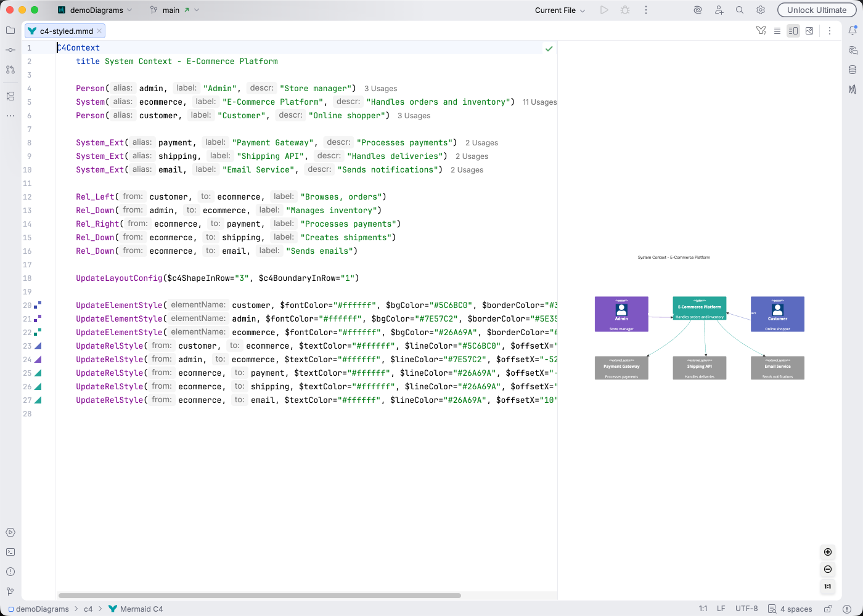Zoom in on the diagram preview
863x616 pixels.
click(x=828, y=552)
